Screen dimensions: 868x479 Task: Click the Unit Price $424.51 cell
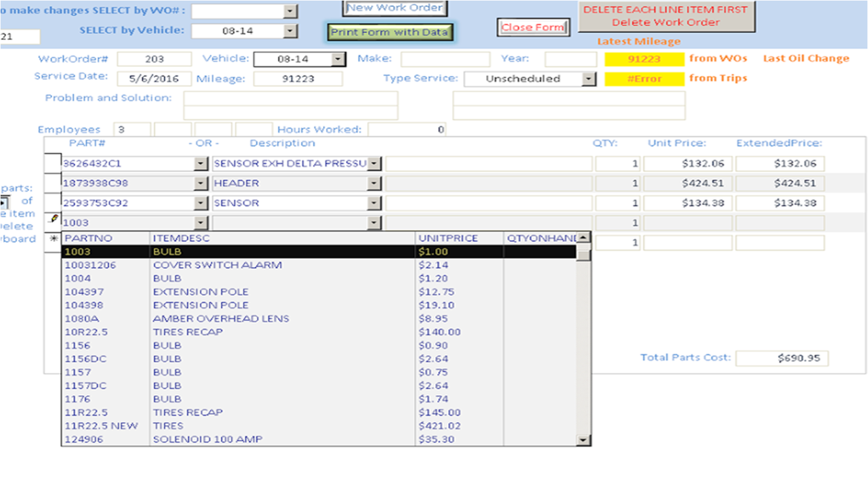(x=688, y=183)
